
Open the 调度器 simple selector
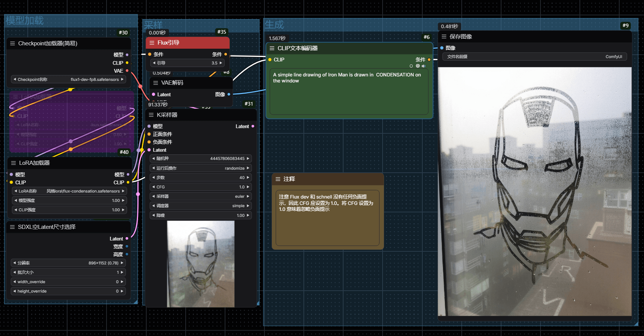pyautogui.click(x=201, y=206)
